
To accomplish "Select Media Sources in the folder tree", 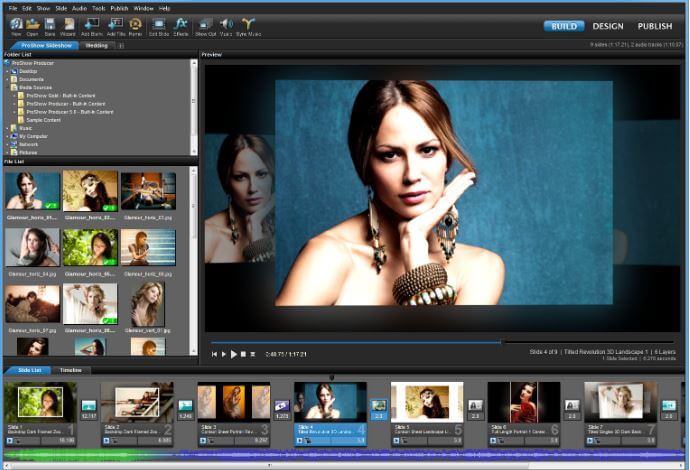I will click(35, 88).
